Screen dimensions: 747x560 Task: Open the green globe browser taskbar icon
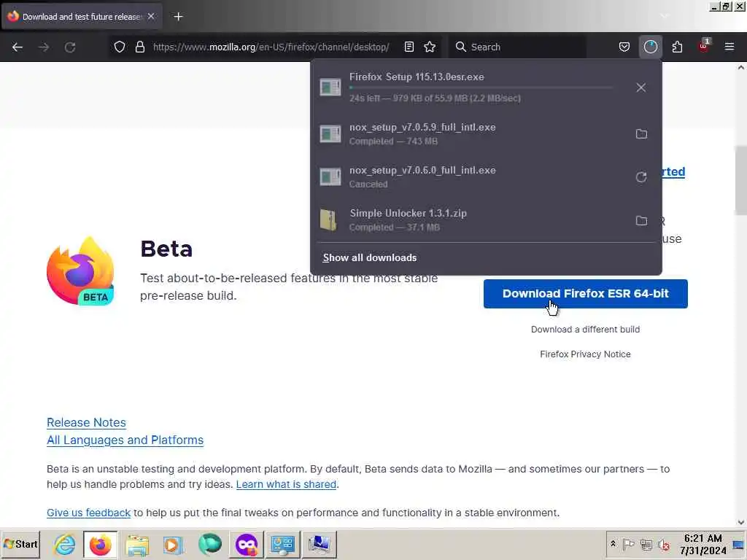209,545
